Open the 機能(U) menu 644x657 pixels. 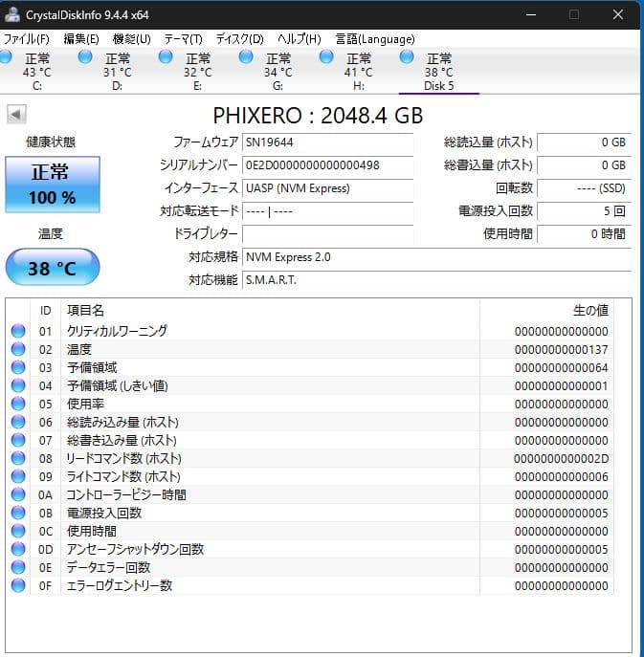click(132, 39)
